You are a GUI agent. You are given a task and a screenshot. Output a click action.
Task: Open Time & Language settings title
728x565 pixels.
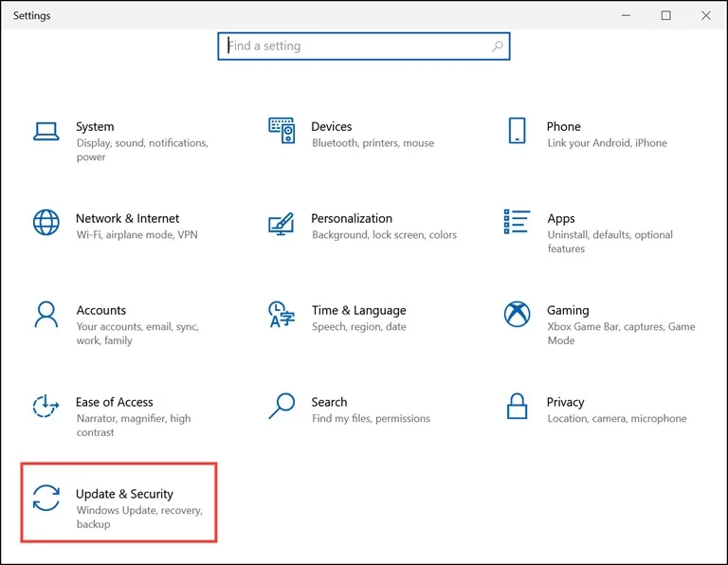click(359, 311)
